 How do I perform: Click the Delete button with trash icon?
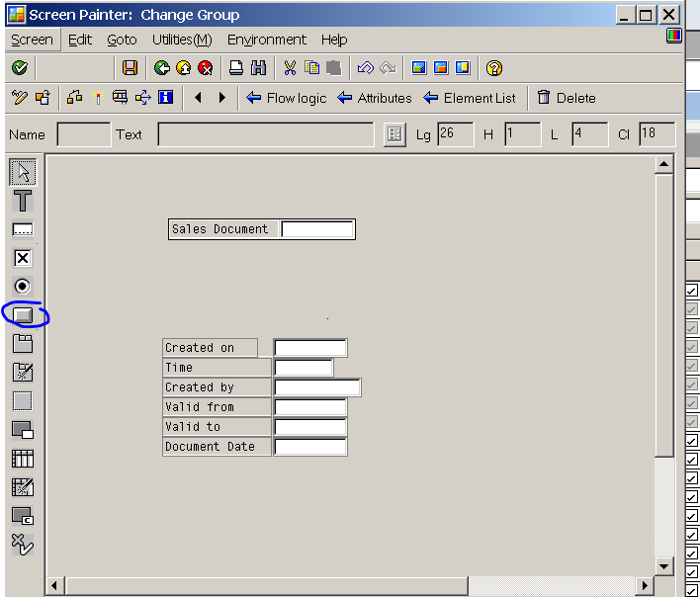click(567, 98)
